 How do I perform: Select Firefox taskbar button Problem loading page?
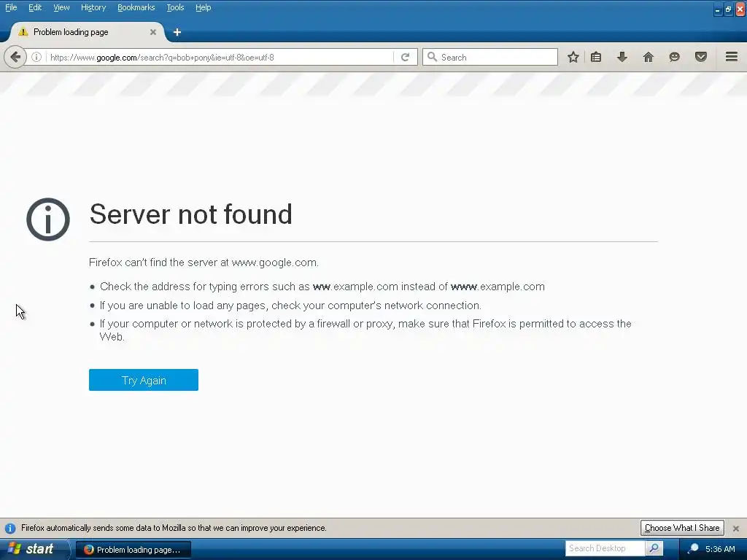coord(133,550)
